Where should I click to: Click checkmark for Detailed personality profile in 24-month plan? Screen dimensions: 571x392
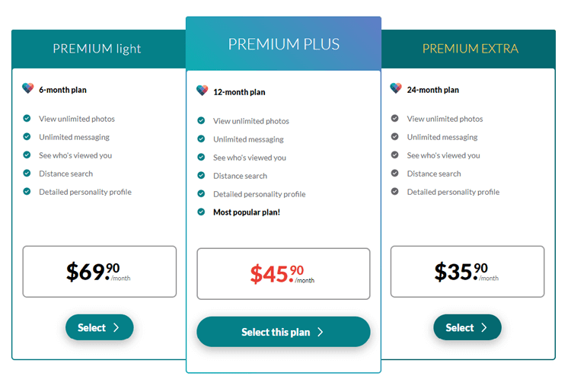coord(394,192)
